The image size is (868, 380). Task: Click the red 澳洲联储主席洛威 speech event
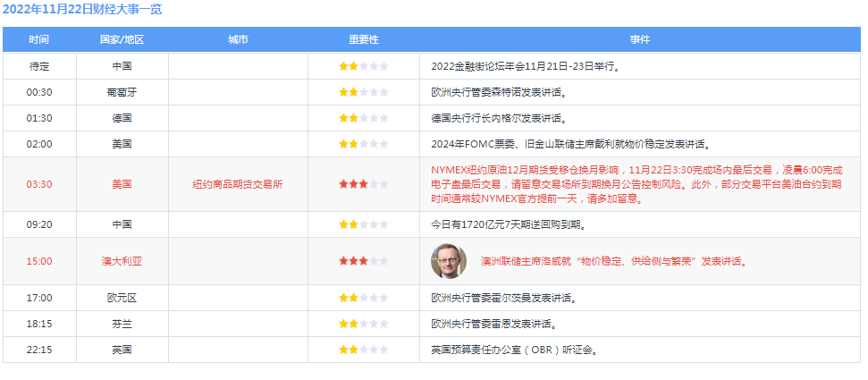(x=614, y=261)
